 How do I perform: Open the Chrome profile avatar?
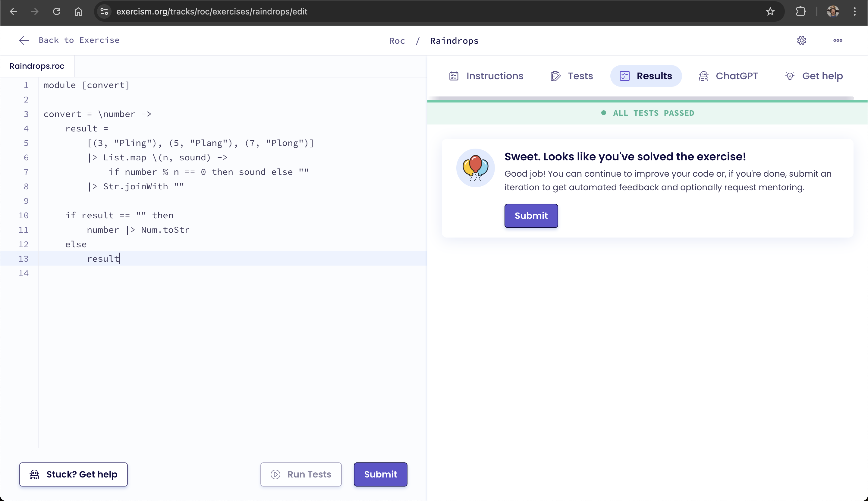pyautogui.click(x=832, y=12)
